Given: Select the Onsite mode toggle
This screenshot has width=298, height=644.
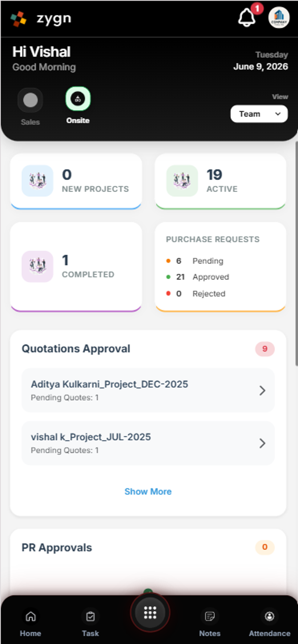Looking at the screenshot, I should coord(78,99).
